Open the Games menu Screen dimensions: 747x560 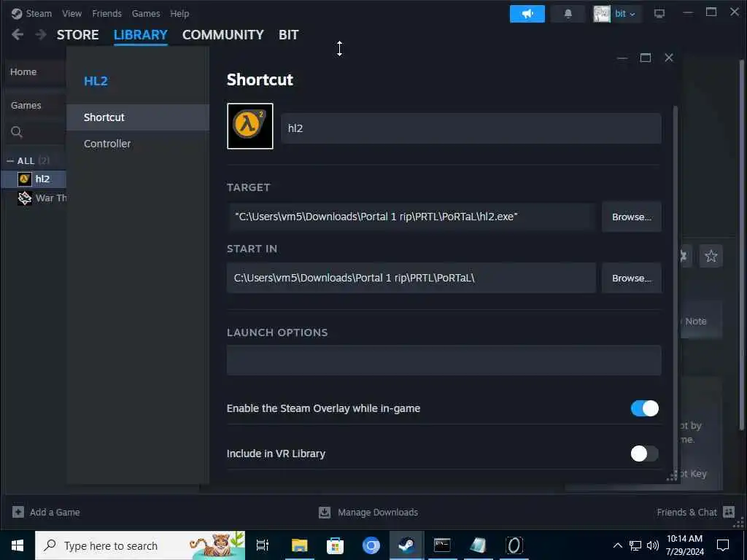(x=146, y=13)
